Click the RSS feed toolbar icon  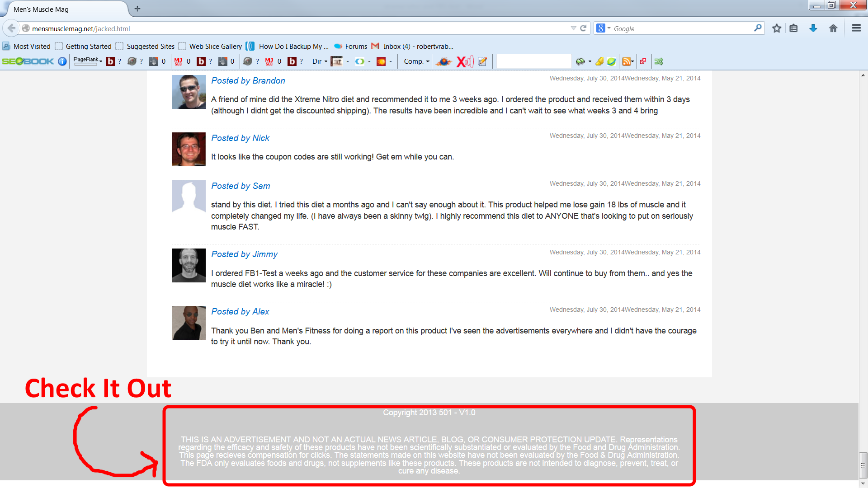[x=626, y=61]
